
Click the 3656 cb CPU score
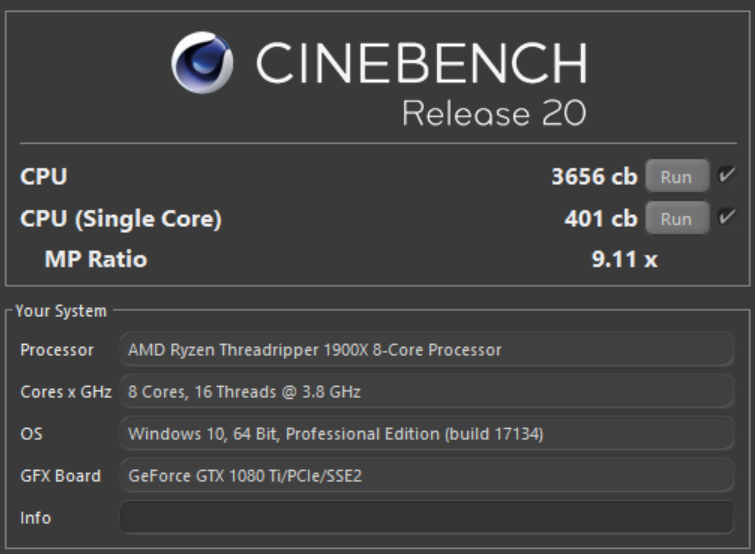coord(593,177)
